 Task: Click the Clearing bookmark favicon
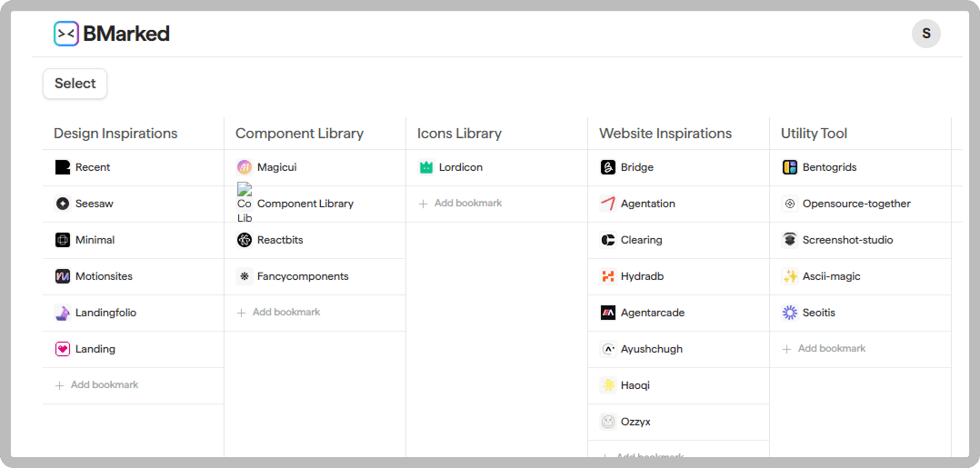point(608,240)
